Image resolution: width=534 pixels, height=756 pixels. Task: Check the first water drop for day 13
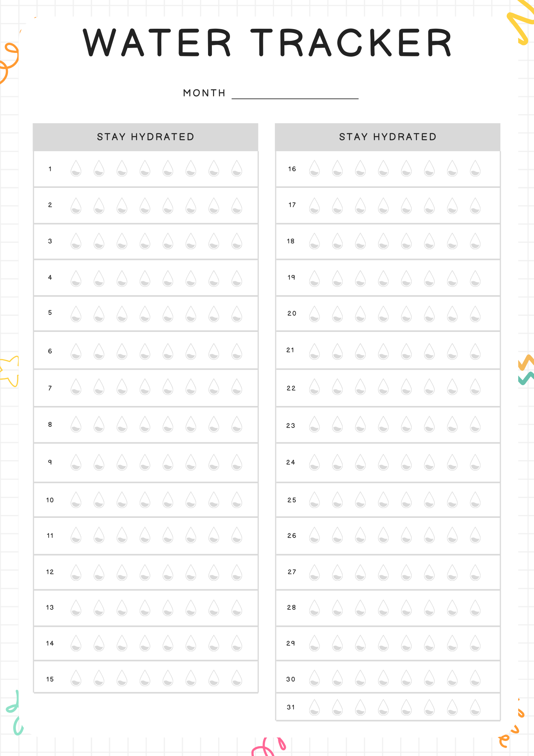pyautogui.click(x=76, y=608)
